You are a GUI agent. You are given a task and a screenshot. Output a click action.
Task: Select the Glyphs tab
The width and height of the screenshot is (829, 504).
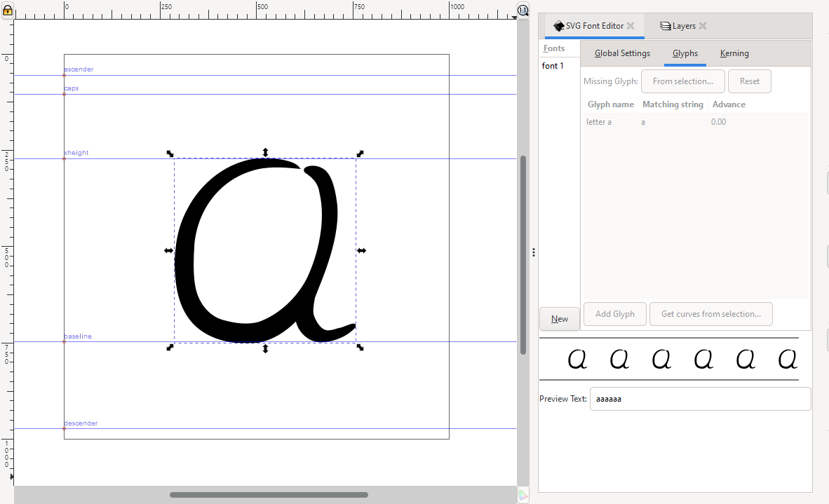pyautogui.click(x=685, y=53)
